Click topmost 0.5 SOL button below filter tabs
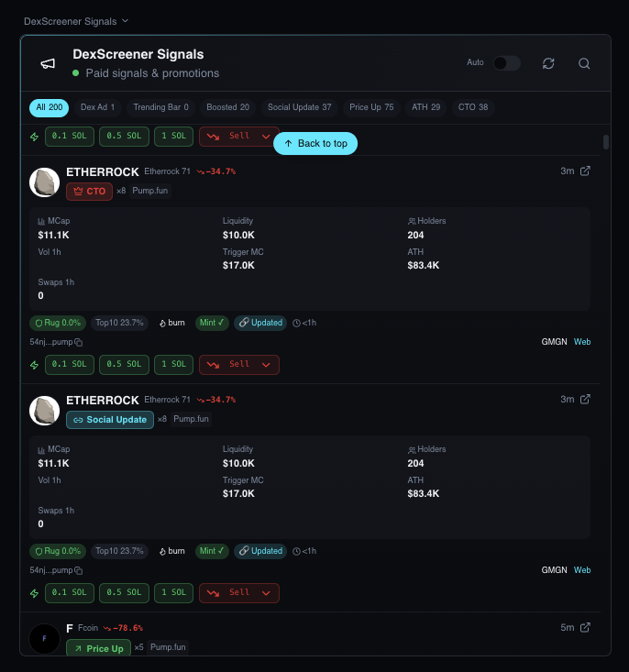This screenshot has width=629, height=672. 125,137
